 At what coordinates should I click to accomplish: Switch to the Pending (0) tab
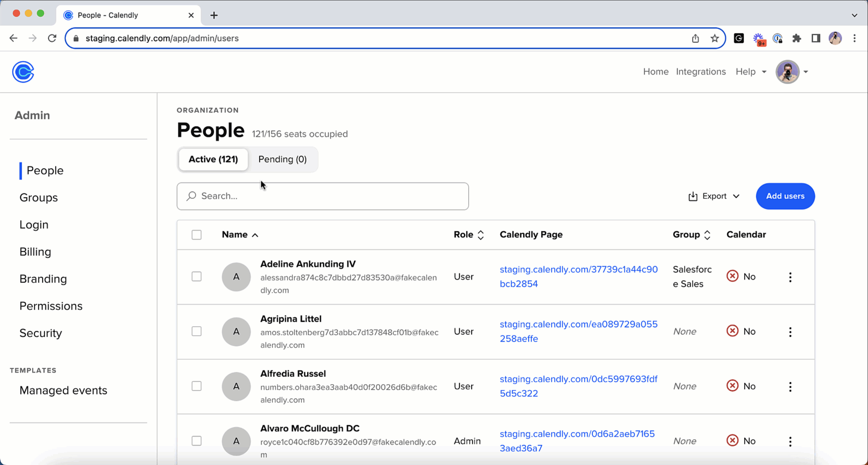[x=282, y=160]
